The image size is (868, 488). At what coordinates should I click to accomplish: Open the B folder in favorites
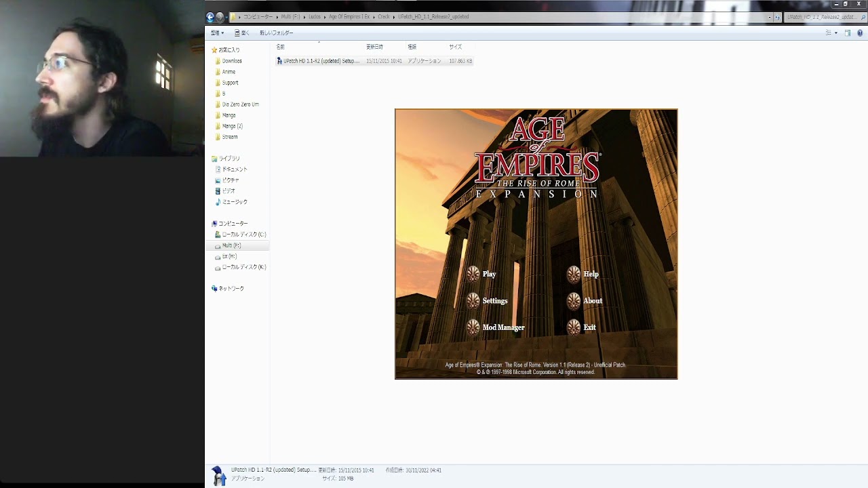tap(224, 94)
